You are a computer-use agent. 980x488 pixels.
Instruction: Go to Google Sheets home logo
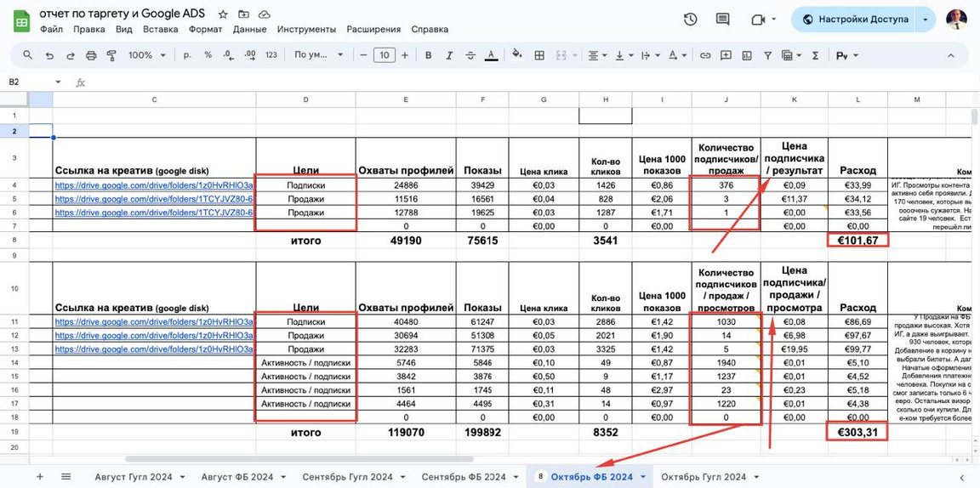[x=22, y=20]
